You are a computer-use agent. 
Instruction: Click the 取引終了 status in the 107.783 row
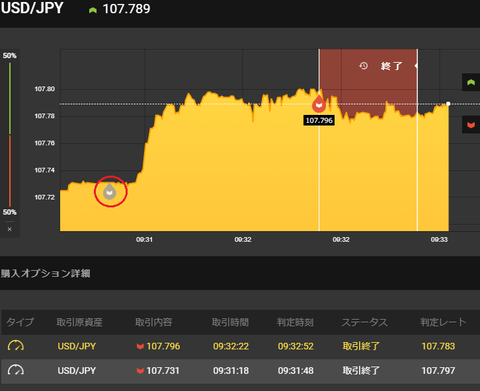click(x=361, y=346)
